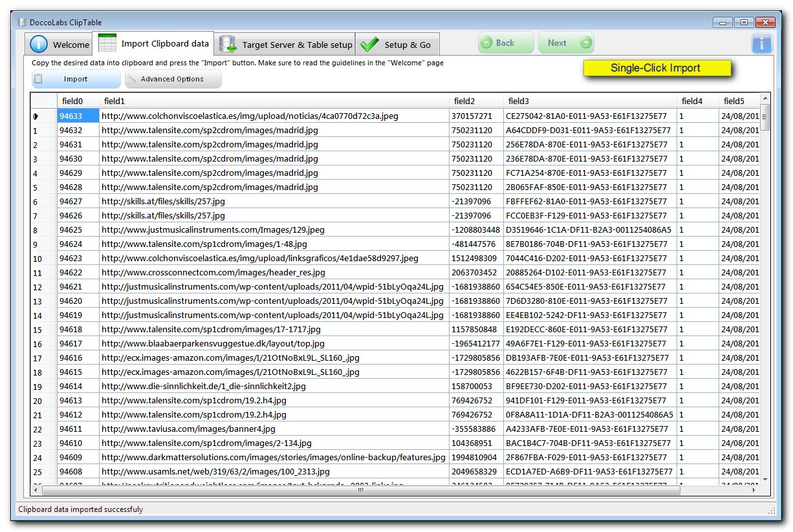Select GUID cell D3519646-1C1A-DF11-B2A3-0011254086A5
This screenshot has height=532, width=793.
coord(591,229)
